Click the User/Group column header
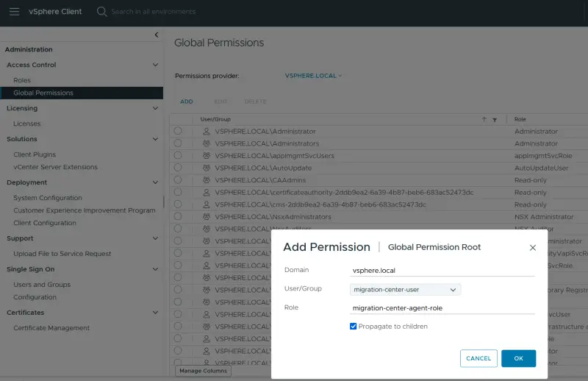This screenshot has height=381, width=588. [215, 119]
